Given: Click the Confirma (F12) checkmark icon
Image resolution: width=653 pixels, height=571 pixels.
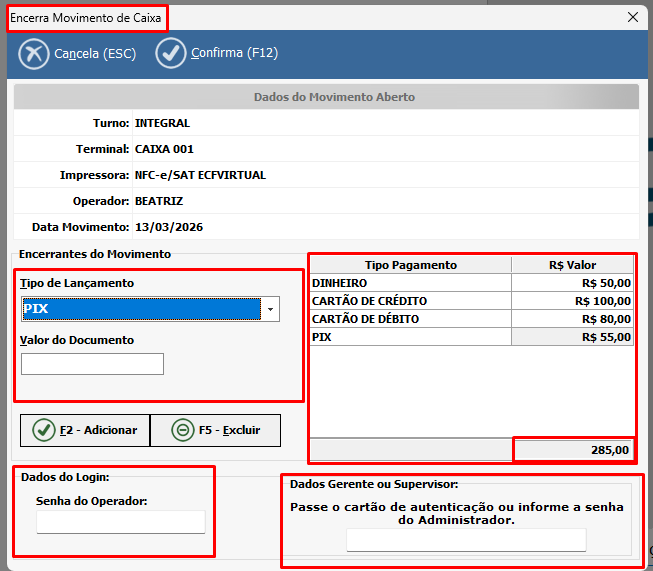Looking at the screenshot, I should coord(171,53).
